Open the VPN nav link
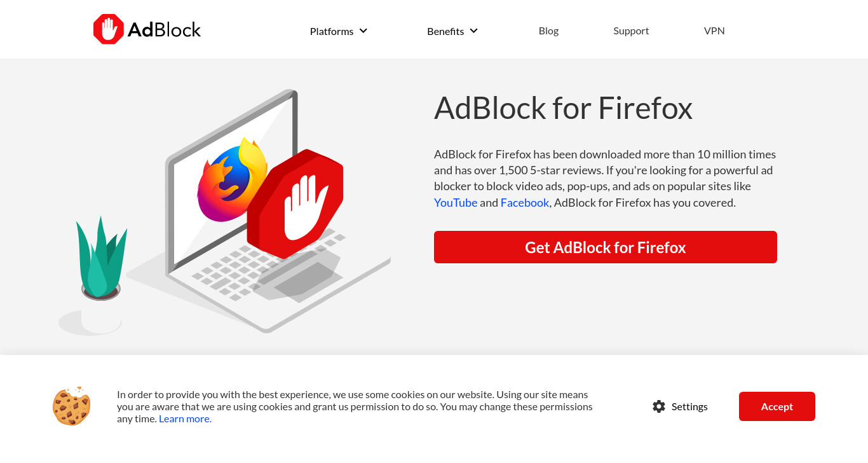 tap(714, 31)
